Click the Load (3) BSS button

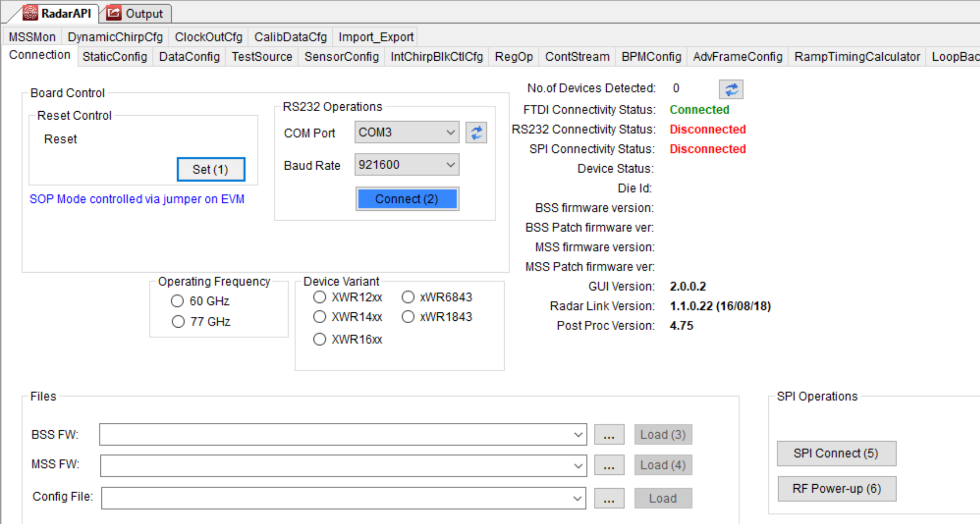tap(663, 435)
